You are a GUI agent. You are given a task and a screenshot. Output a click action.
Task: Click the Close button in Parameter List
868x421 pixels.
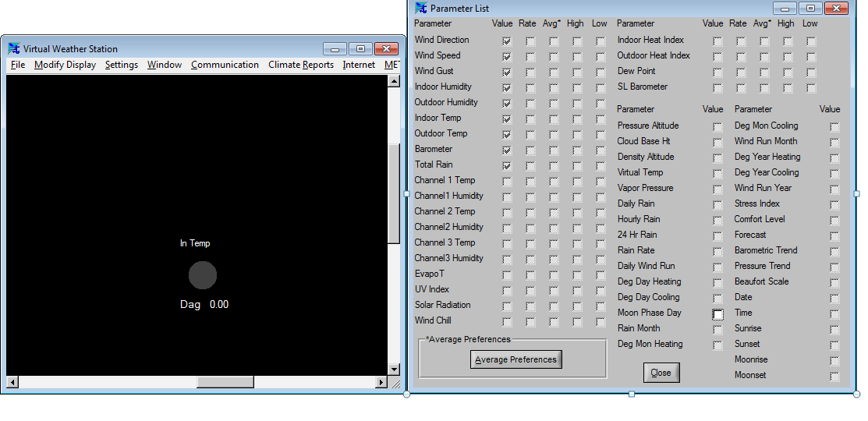pos(661,373)
